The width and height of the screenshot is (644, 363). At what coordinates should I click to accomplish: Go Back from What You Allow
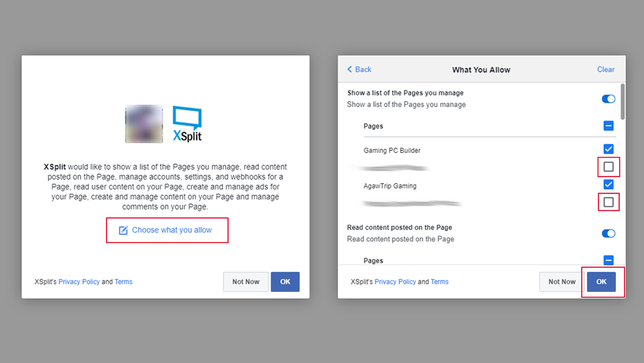(360, 69)
